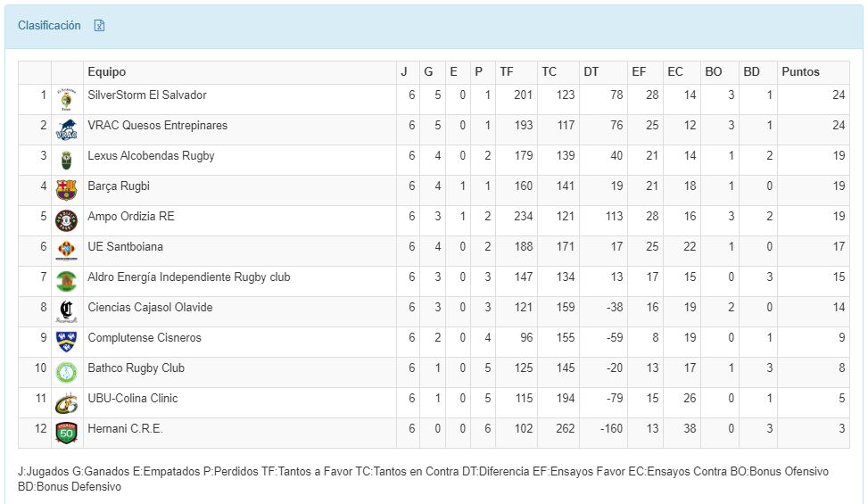This screenshot has width=868, height=504.
Task: Click the Complutense Cisneros shield icon
Action: pos(66,342)
